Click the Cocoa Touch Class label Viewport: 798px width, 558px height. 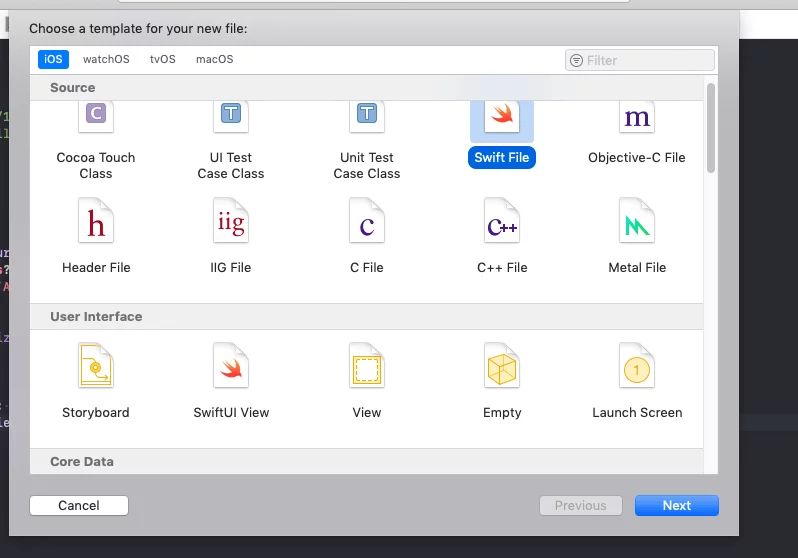(96, 165)
